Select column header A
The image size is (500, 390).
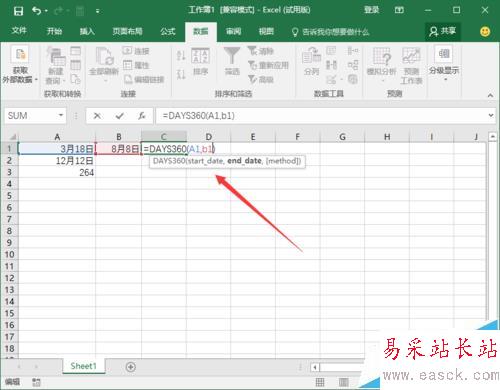[57, 137]
